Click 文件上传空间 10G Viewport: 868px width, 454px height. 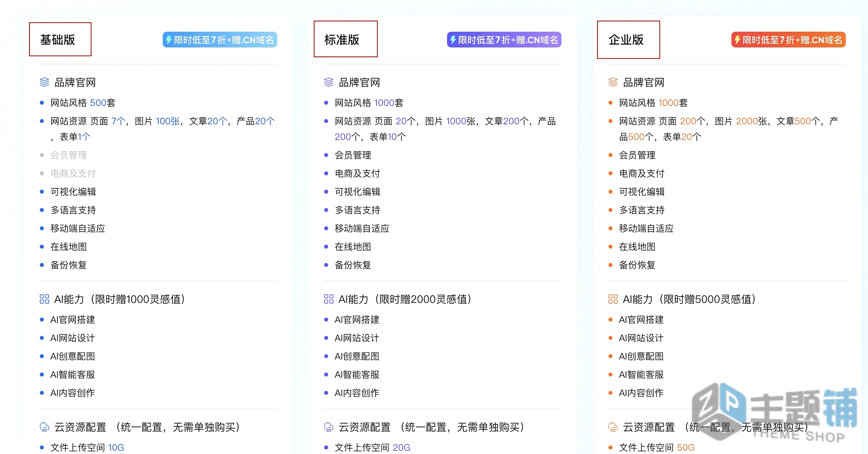click(87, 447)
